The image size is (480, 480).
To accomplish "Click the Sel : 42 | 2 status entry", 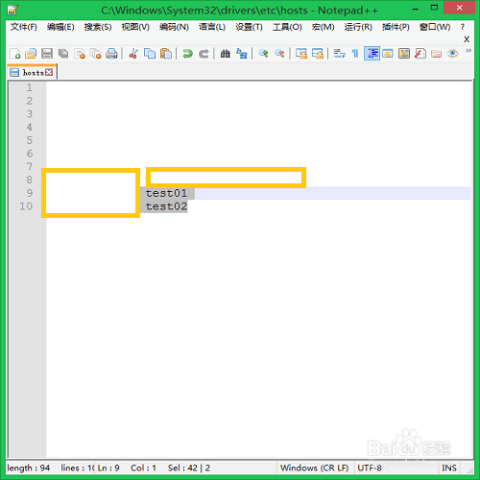I will point(189,468).
